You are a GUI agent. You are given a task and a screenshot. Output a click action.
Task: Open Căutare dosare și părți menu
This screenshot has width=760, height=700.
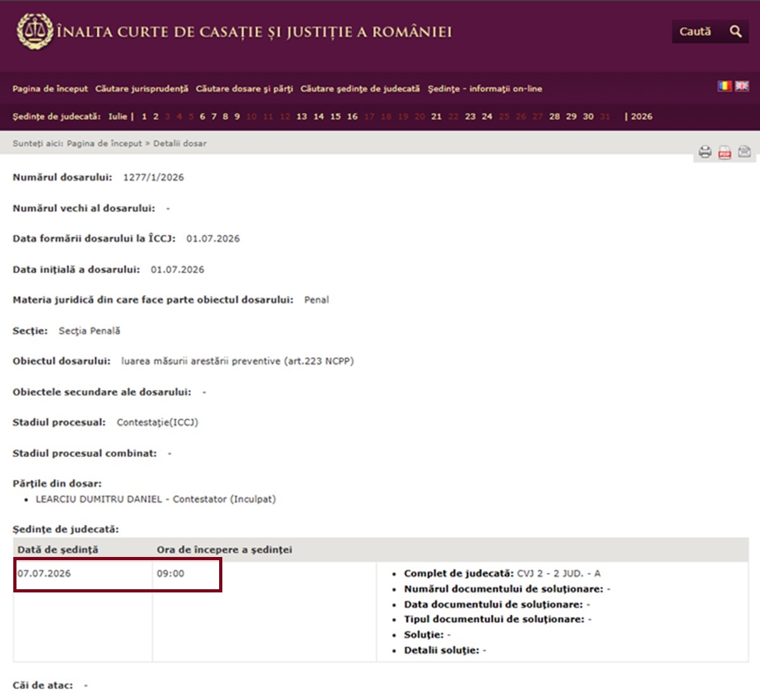click(x=244, y=89)
